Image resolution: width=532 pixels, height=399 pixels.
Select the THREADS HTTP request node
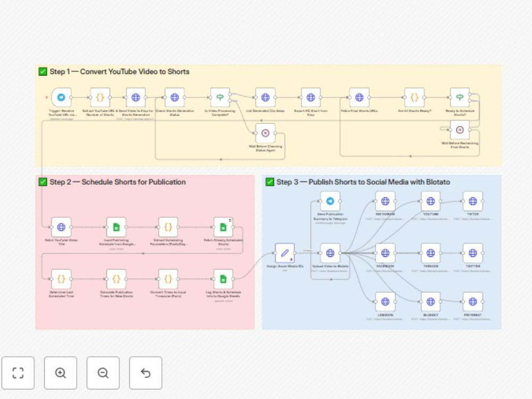pyautogui.click(x=430, y=253)
